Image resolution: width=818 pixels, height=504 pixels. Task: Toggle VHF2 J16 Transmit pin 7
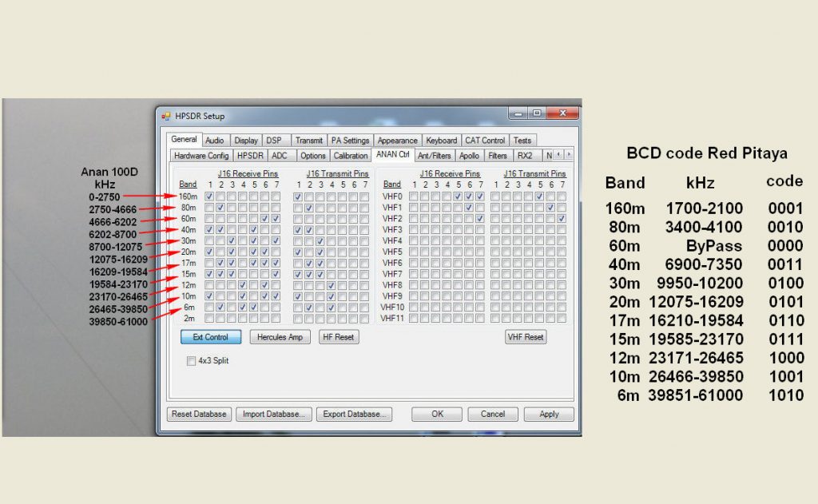562,219
